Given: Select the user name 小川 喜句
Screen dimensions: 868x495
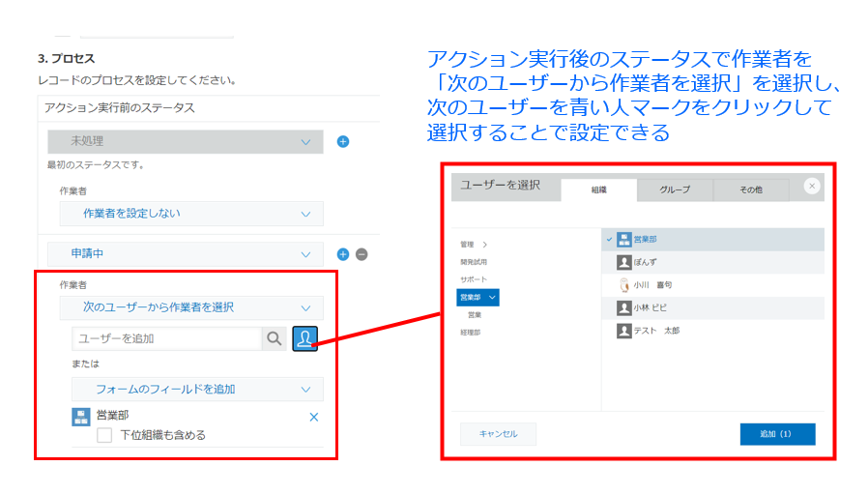Looking at the screenshot, I should pyautogui.click(x=652, y=285).
